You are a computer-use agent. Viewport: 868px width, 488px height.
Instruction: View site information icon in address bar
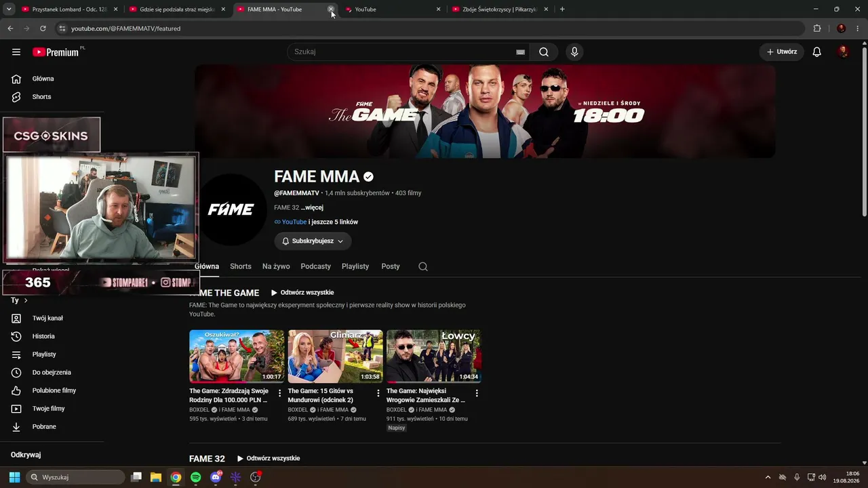pos(62,28)
